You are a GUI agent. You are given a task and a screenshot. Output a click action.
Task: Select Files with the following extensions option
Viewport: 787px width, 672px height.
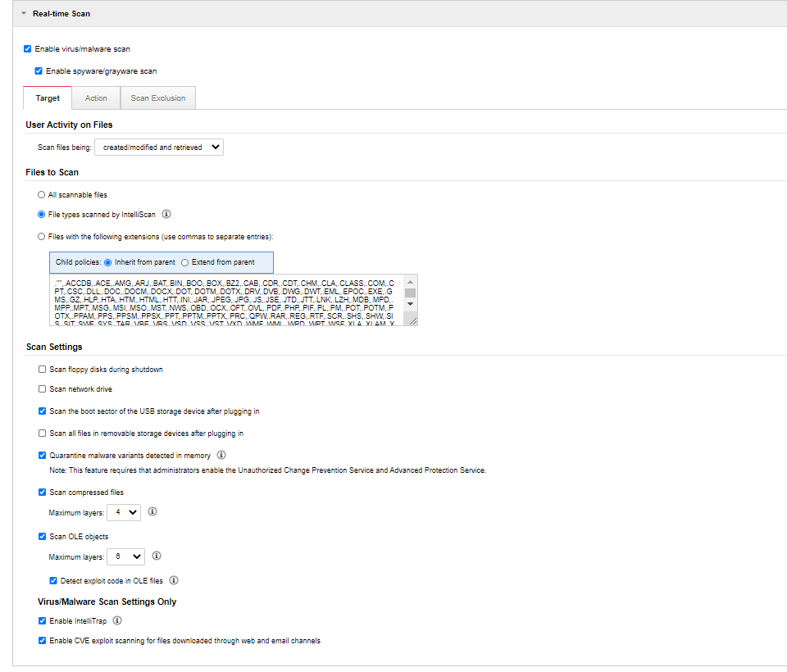(42, 236)
